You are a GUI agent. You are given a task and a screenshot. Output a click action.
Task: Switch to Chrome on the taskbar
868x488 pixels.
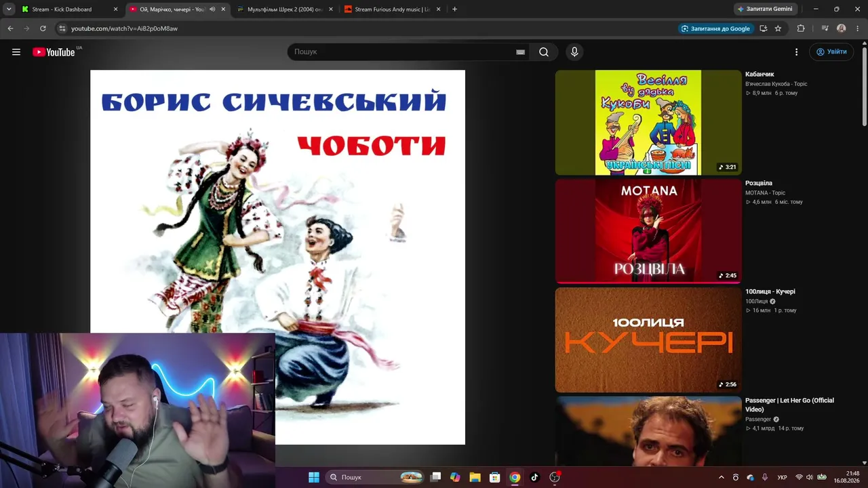click(x=515, y=477)
